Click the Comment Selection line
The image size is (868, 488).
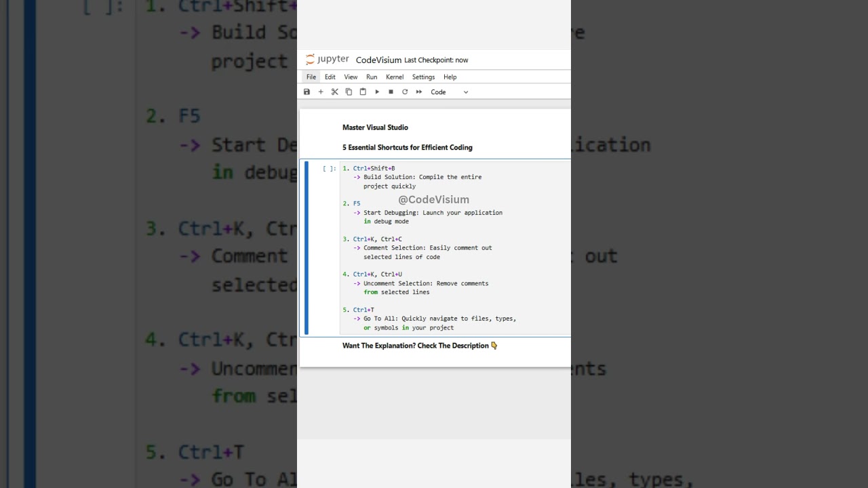pyautogui.click(x=423, y=248)
